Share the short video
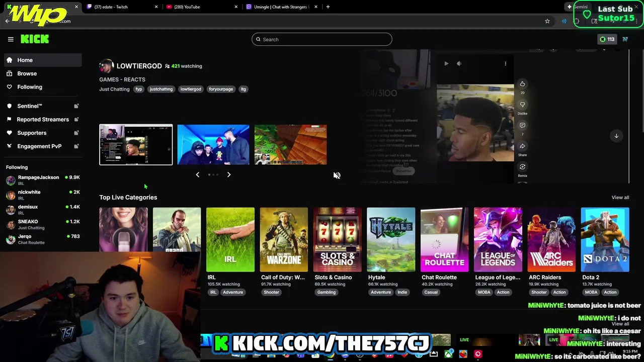644x362 pixels. point(522,146)
